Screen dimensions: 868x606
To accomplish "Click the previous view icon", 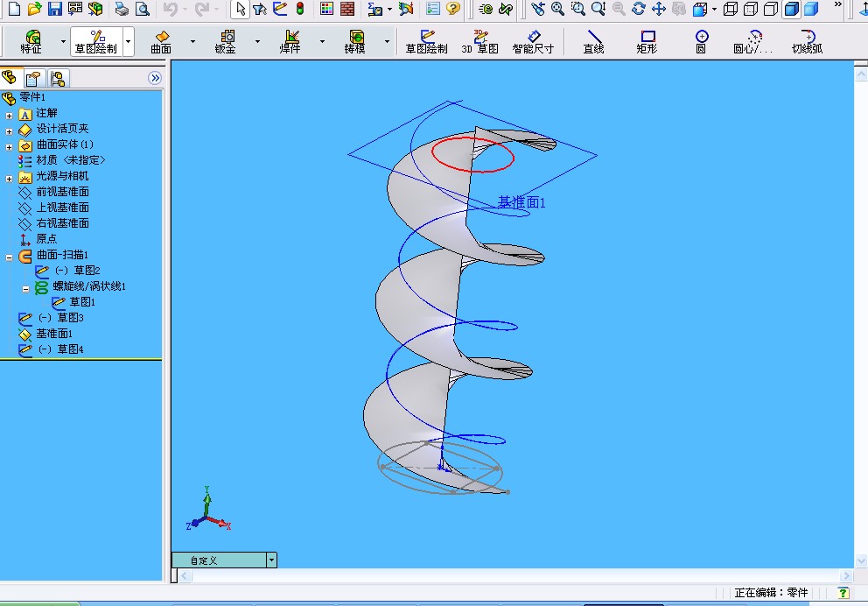I will coord(537,8).
